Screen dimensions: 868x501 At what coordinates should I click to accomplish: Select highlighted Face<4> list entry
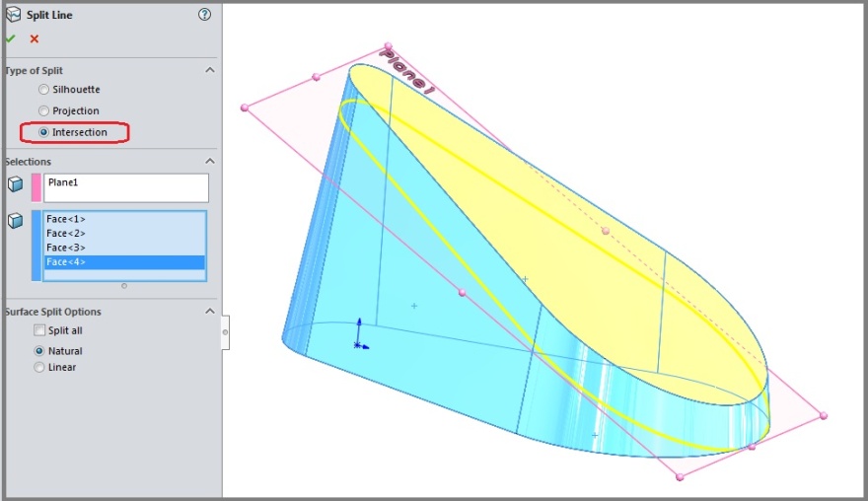(x=124, y=262)
